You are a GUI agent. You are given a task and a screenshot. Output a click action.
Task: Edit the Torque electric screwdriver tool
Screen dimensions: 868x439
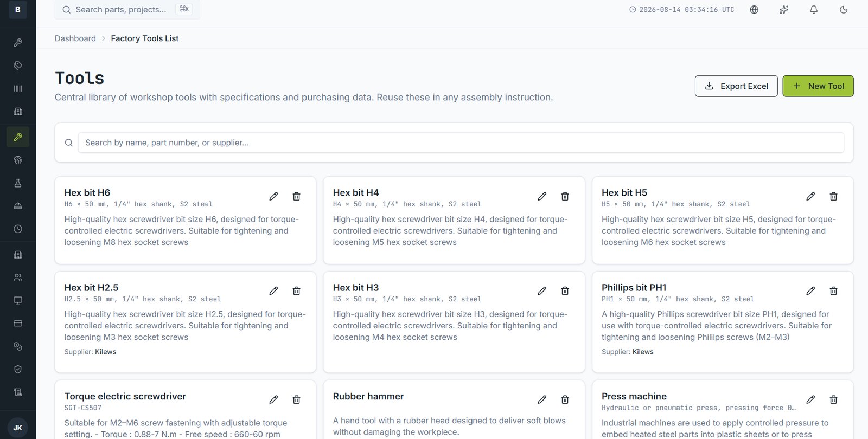273,399
